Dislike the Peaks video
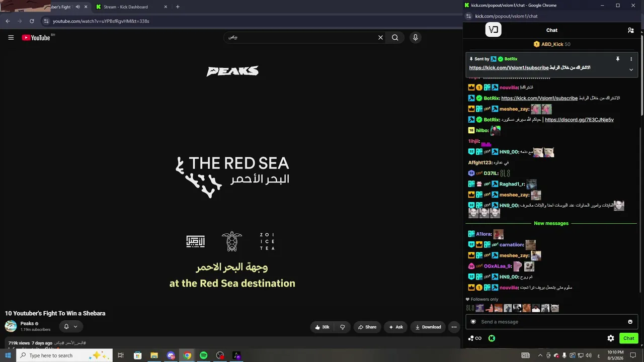 coord(343,327)
